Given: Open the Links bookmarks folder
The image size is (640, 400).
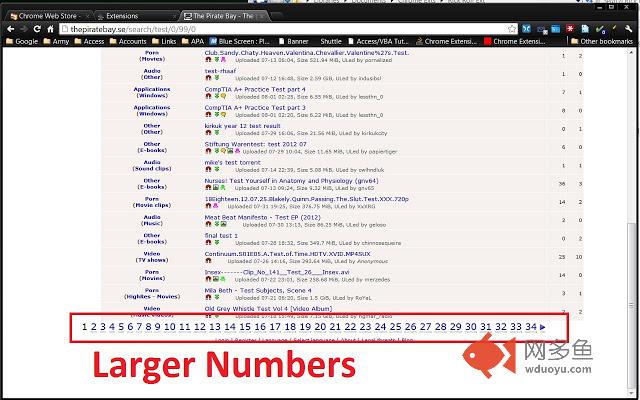Looking at the screenshot, I should coord(164,41).
